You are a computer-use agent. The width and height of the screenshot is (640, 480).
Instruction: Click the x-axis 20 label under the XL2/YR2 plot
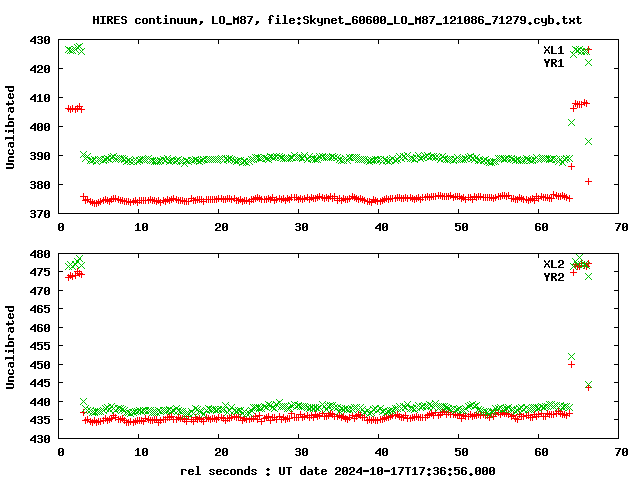click(x=221, y=453)
